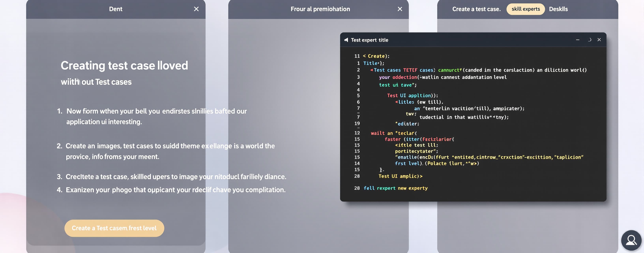Click the subtitle wiith out Test cases
The image size is (644, 253).
click(96, 82)
